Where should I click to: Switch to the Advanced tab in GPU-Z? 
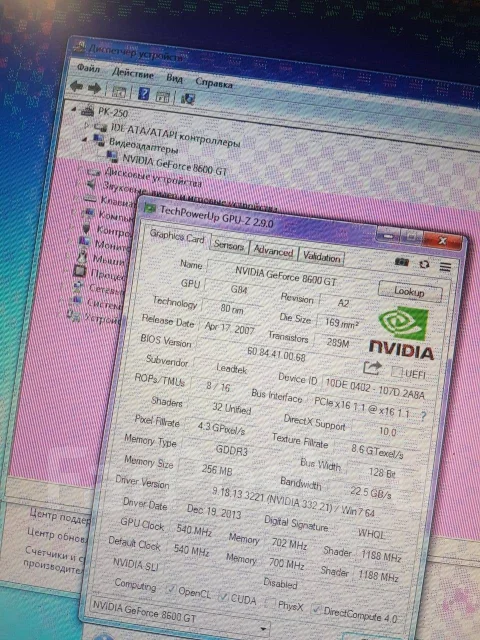(273, 251)
